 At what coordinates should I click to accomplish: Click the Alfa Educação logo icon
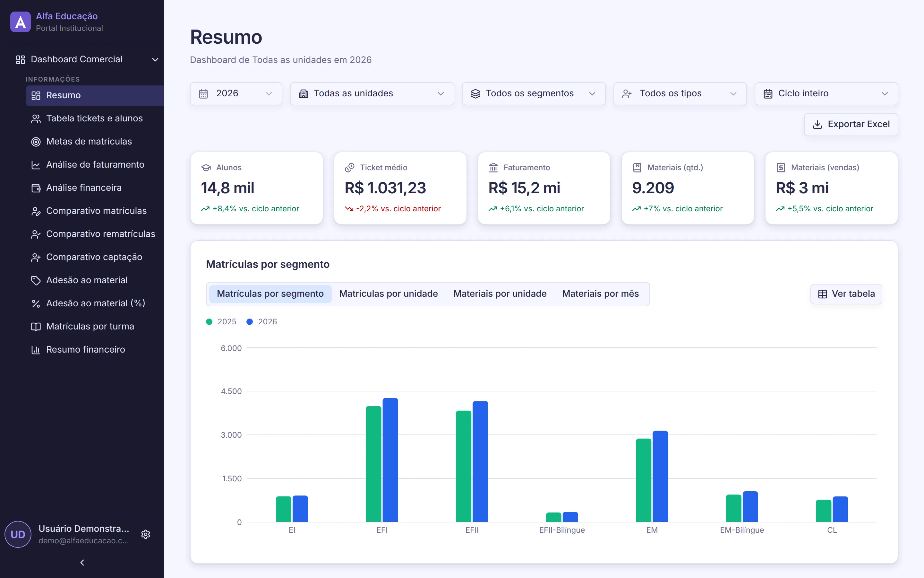(x=20, y=22)
